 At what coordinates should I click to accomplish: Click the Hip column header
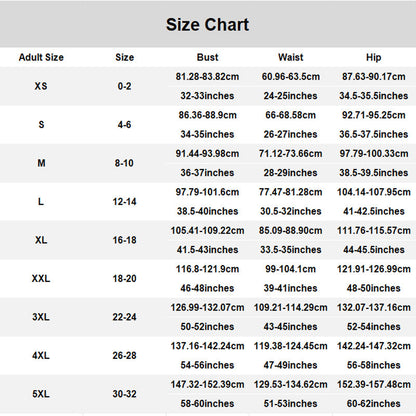[x=374, y=57]
